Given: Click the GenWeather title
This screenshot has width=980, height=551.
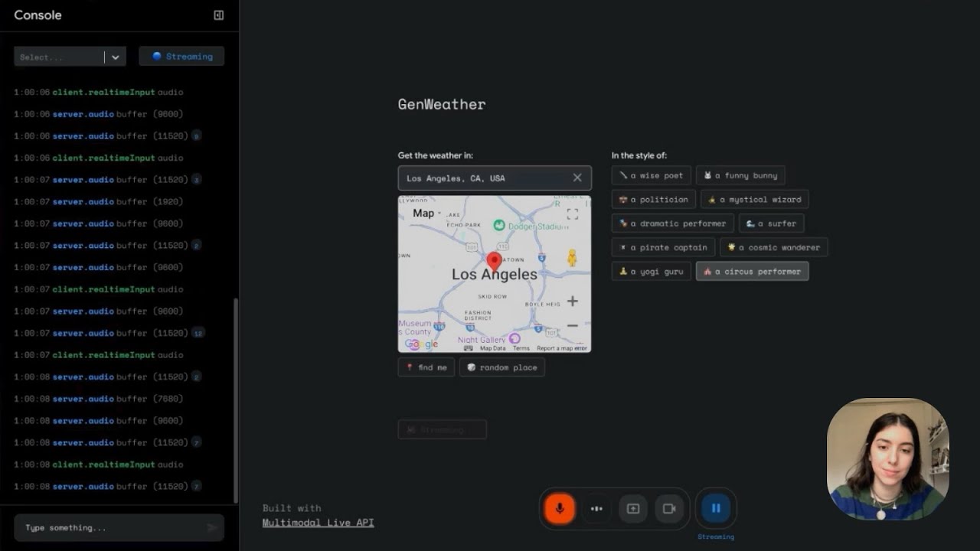Looking at the screenshot, I should [442, 104].
